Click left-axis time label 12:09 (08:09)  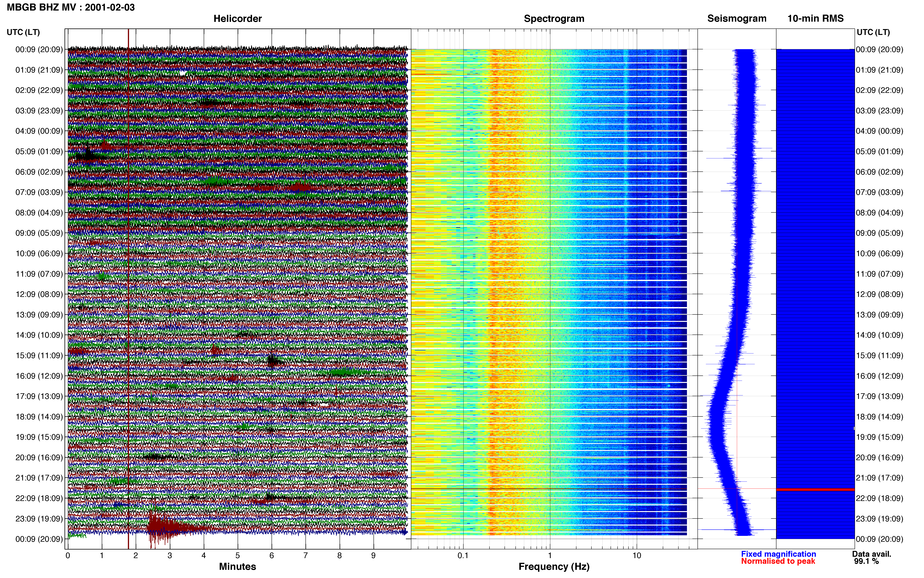[39, 294]
